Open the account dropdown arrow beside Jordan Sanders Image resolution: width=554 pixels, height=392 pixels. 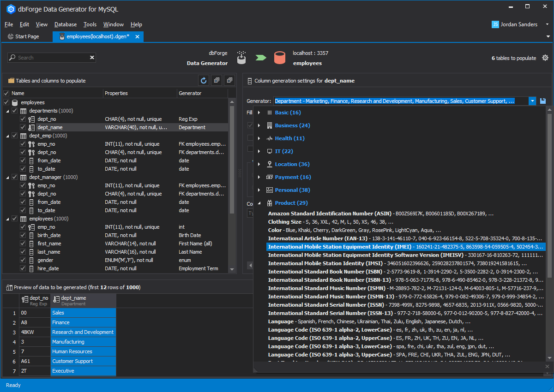coord(548,24)
